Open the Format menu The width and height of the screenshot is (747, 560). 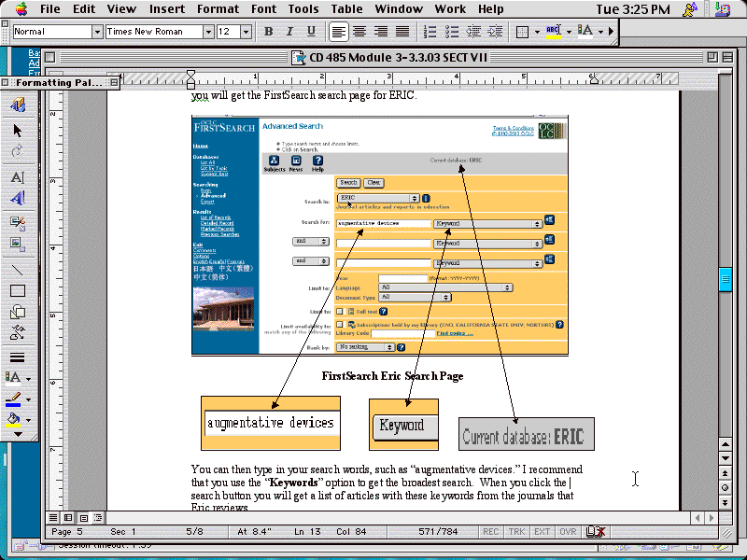click(218, 9)
